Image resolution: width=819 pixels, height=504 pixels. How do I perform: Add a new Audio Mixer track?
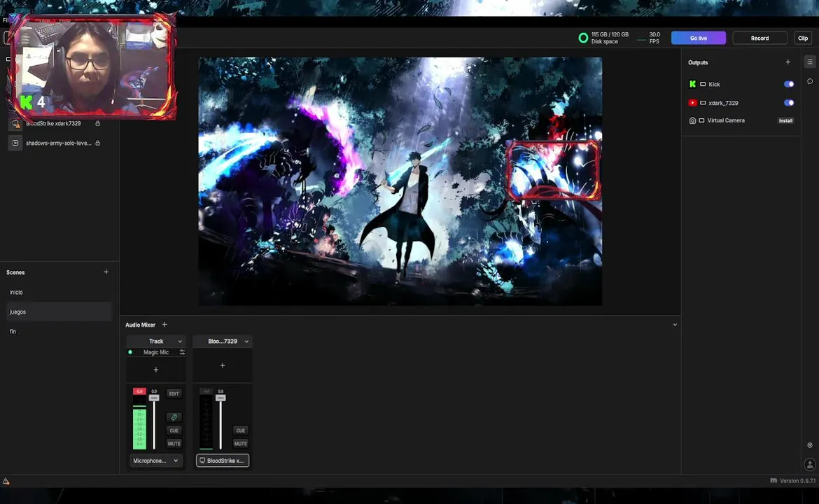(x=164, y=324)
